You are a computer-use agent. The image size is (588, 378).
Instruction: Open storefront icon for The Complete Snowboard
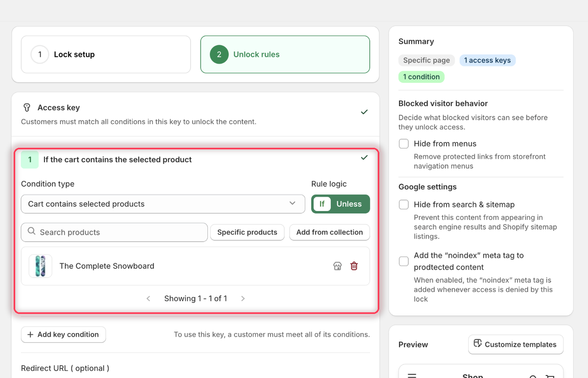pyautogui.click(x=337, y=266)
